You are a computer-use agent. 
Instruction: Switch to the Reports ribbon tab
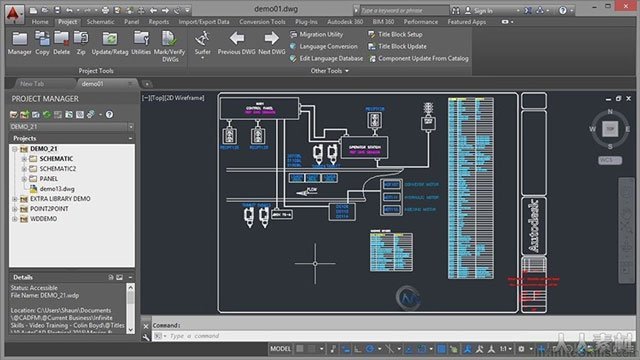pyautogui.click(x=159, y=22)
